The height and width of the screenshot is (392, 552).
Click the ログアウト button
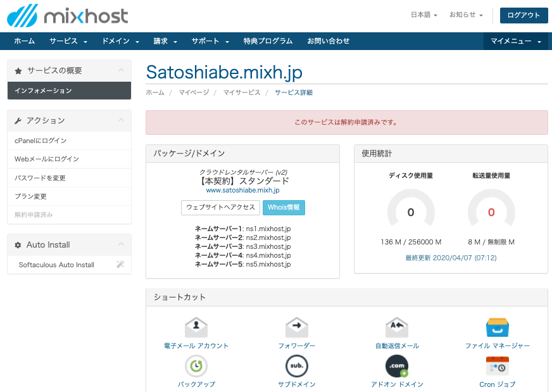pos(524,15)
